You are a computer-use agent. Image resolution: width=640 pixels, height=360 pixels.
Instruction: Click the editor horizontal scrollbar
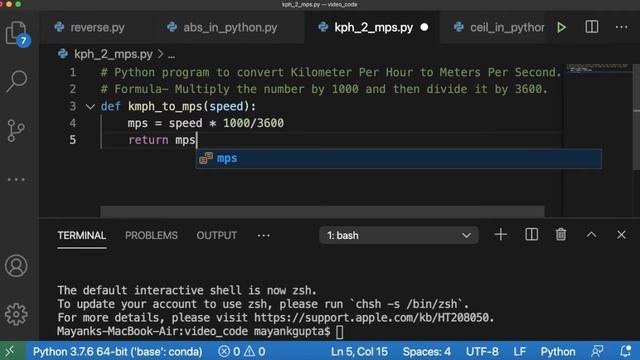[x=322, y=211]
